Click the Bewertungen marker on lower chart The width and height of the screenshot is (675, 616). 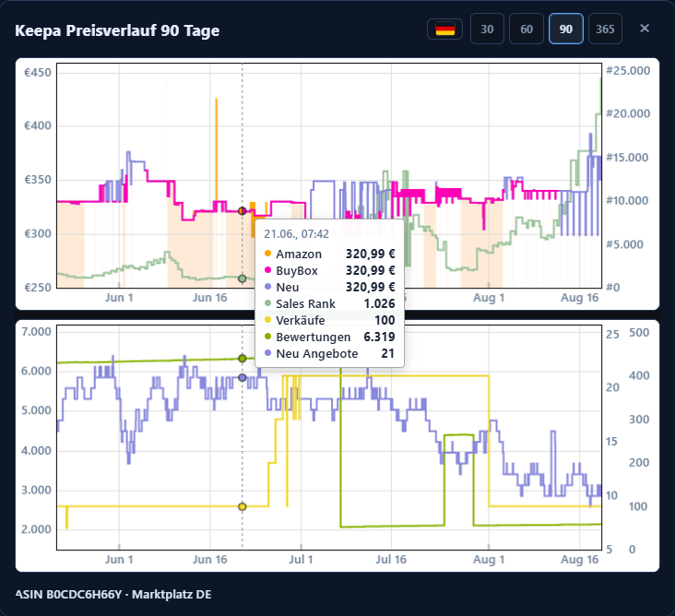pos(242,359)
